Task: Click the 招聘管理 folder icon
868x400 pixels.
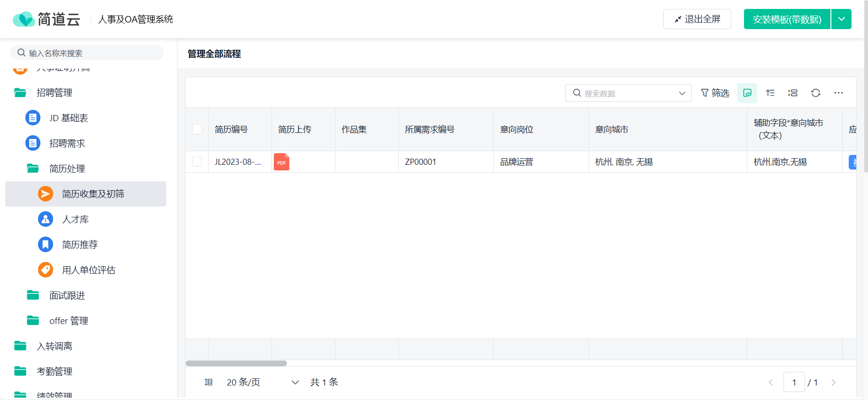Action: (x=20, y=92)
